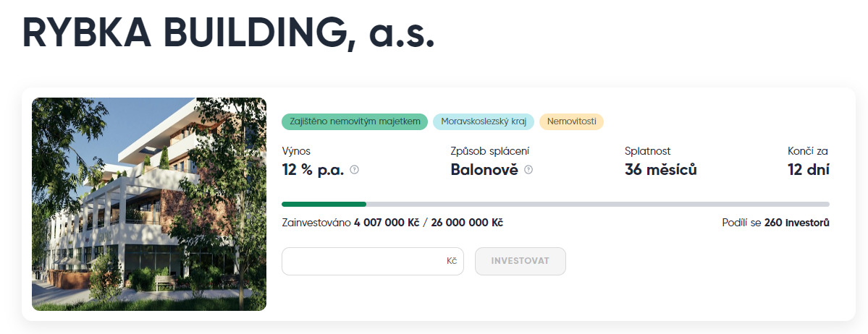This screenshot has height=334, width=868.
Task: Click the RYBKA BUILDING, a.s. heading
Action: 228,33
